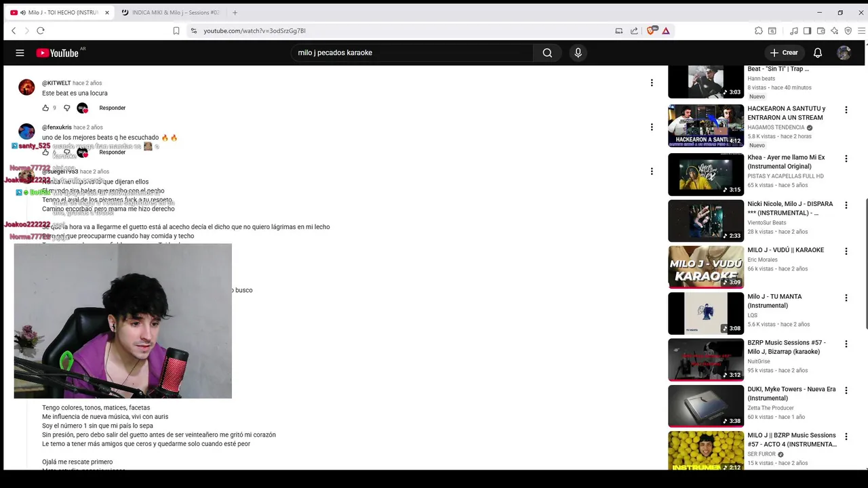Open more options for @fenxukris comment
The image size is (868, 488).
pos(652,127)
